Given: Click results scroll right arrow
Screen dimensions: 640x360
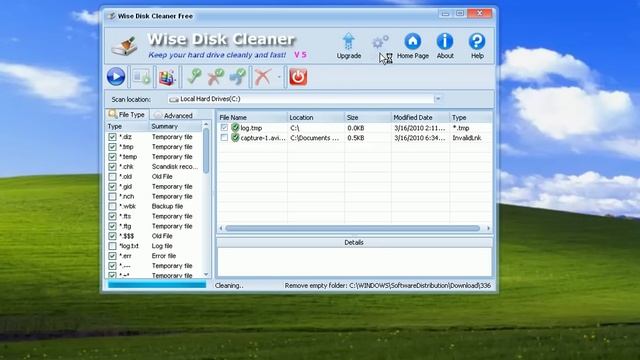Looking at the screenshot, I should [488, 228].
